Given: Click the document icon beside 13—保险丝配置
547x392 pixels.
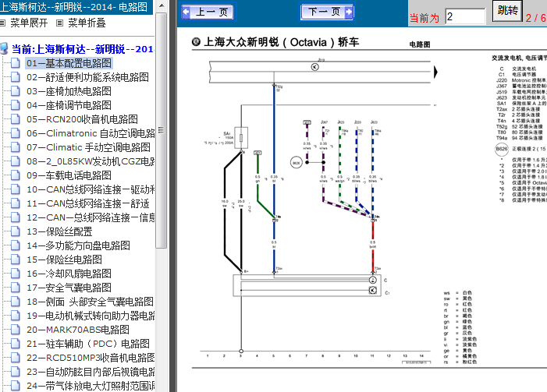Looking at the screenshot, I should pos(15,231).
